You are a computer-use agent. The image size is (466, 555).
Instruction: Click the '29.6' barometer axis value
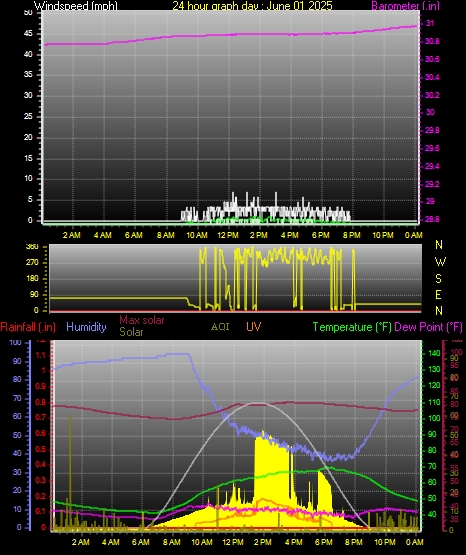click(x=432, y=148)
